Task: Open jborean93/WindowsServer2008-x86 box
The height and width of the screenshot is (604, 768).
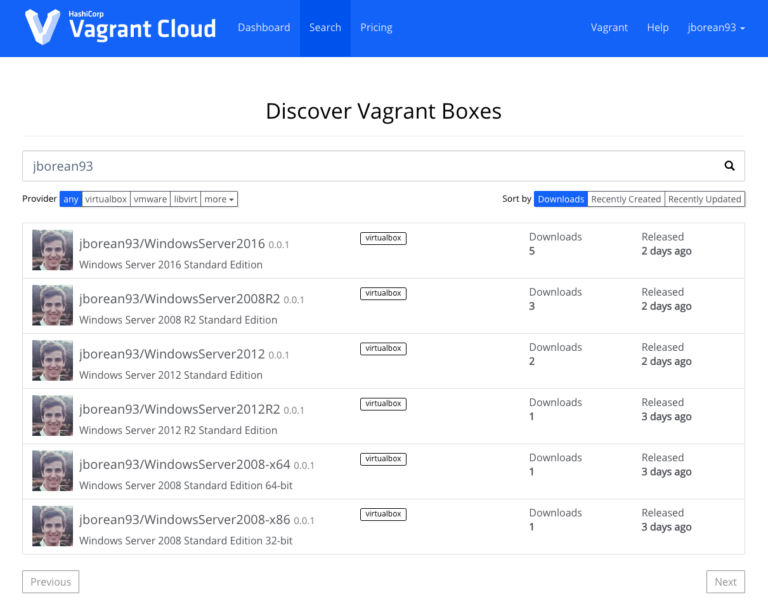Action: click(185, 520)
